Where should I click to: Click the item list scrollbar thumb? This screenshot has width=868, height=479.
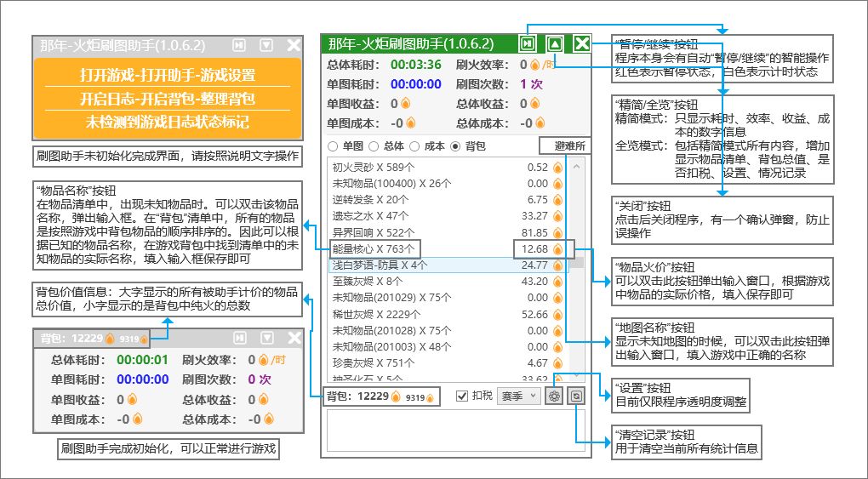[x=576, y=263]
